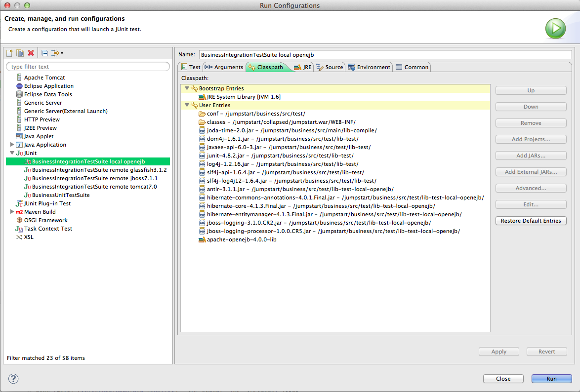The width and height of the screenshot is (580, 392).
Task: Click the configuration Name text field
Action: 385,55
